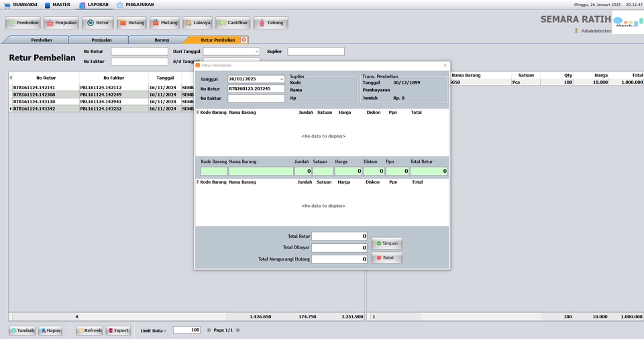
Task: Click the Hapus button
Action: point(50,330)
